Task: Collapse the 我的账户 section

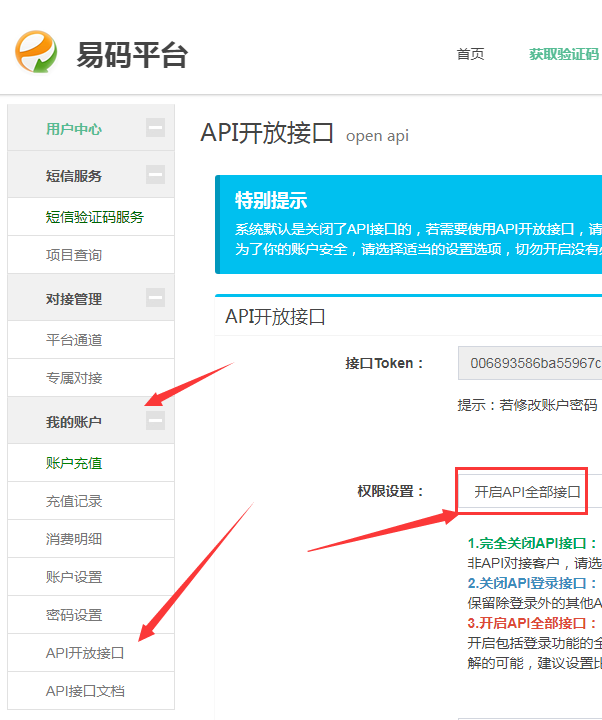Action: tap(155, 422)
